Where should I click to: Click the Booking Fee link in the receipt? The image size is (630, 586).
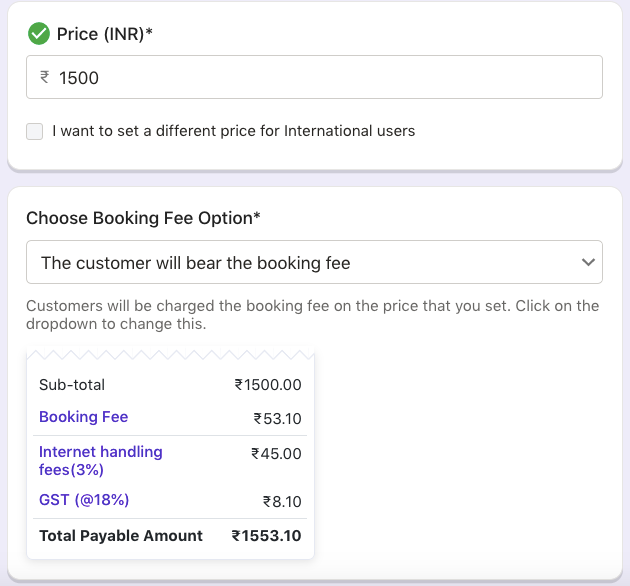83,417
